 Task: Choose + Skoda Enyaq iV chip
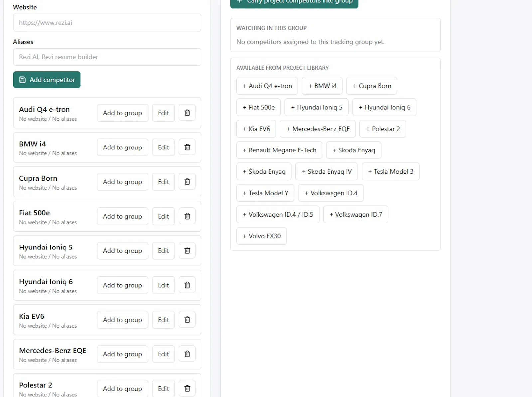click(326, 172)
